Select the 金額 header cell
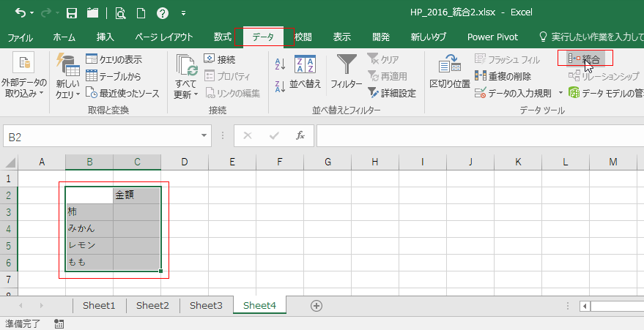The width and height of the screenshot is (644, 330). pos(137,195)
